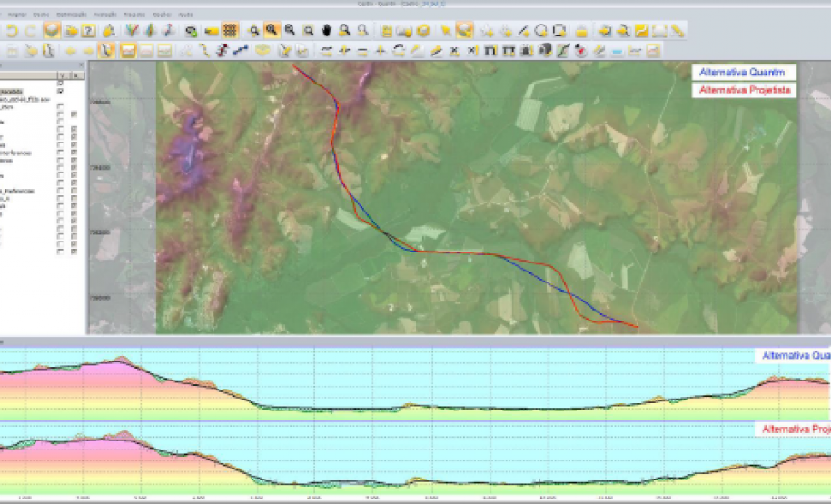Toggle the last checkbox in second column
Image resolution: width=831 pixels, height=504 pixels.
pos(74,251)
